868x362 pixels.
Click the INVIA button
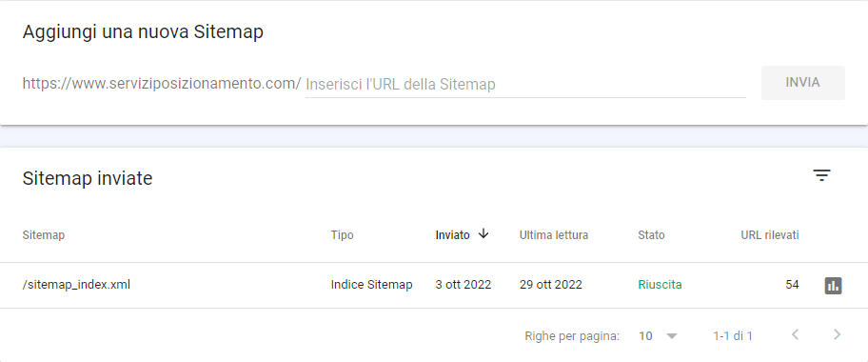tap(802, 83)
